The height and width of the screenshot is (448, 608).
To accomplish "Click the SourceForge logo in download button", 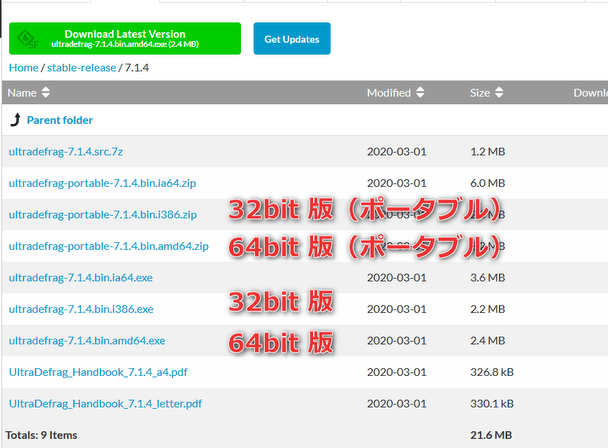I will pos(28,39).
